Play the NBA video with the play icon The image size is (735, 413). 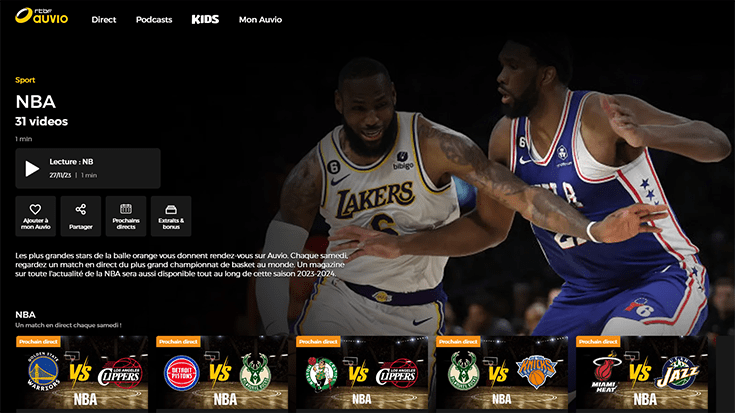click(32, 169)
